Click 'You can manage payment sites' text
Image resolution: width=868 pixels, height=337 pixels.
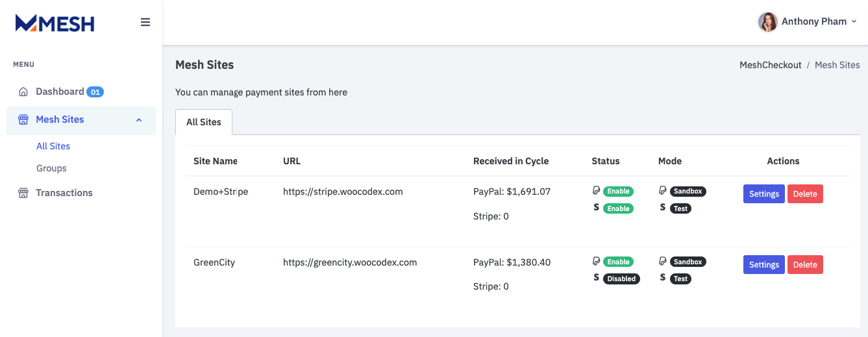(x=261, y=92)
